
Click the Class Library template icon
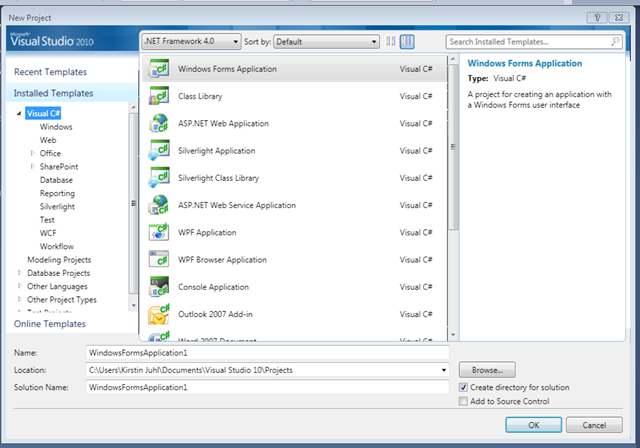click(159, 96)
